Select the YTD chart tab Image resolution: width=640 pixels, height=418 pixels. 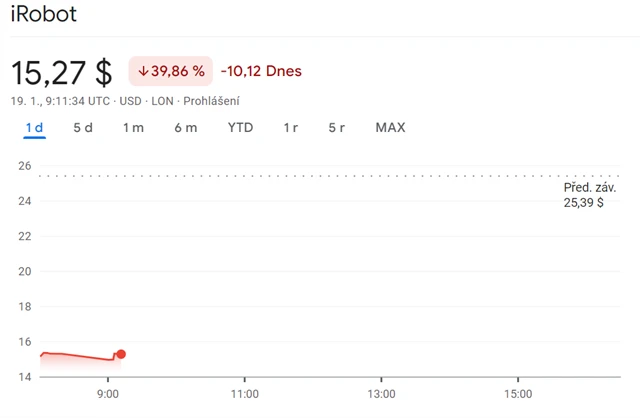[x=240, y=127]
